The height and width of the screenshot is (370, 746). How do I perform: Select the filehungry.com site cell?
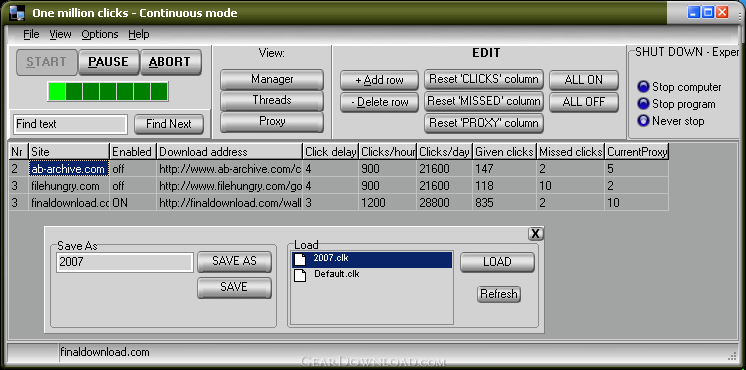(69, 185)
